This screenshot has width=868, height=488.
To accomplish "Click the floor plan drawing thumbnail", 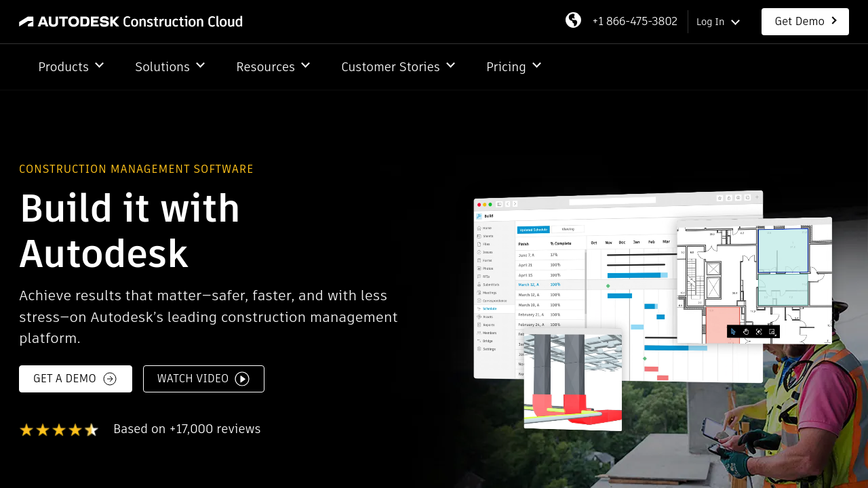I will click(x=754, y=281).
